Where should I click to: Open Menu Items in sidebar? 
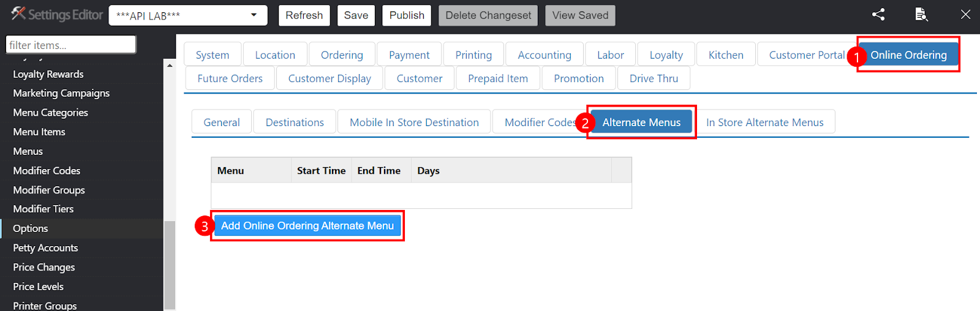39,132
